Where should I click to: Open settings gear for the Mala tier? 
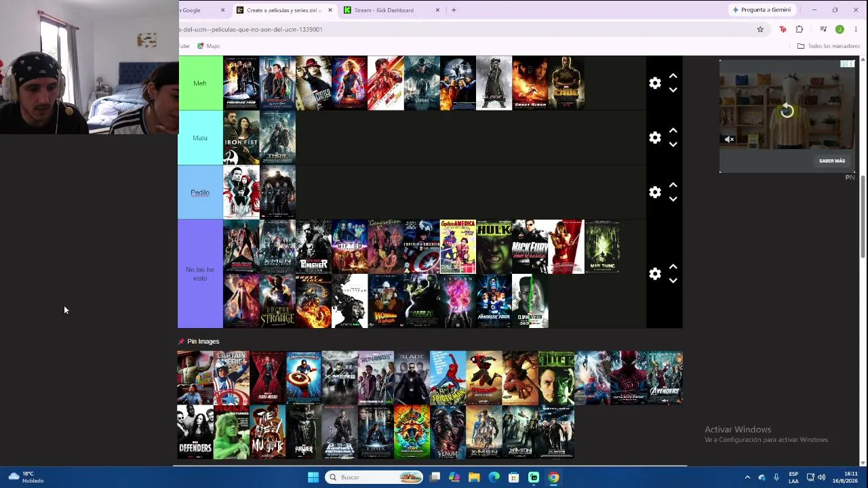coord(654,138)
